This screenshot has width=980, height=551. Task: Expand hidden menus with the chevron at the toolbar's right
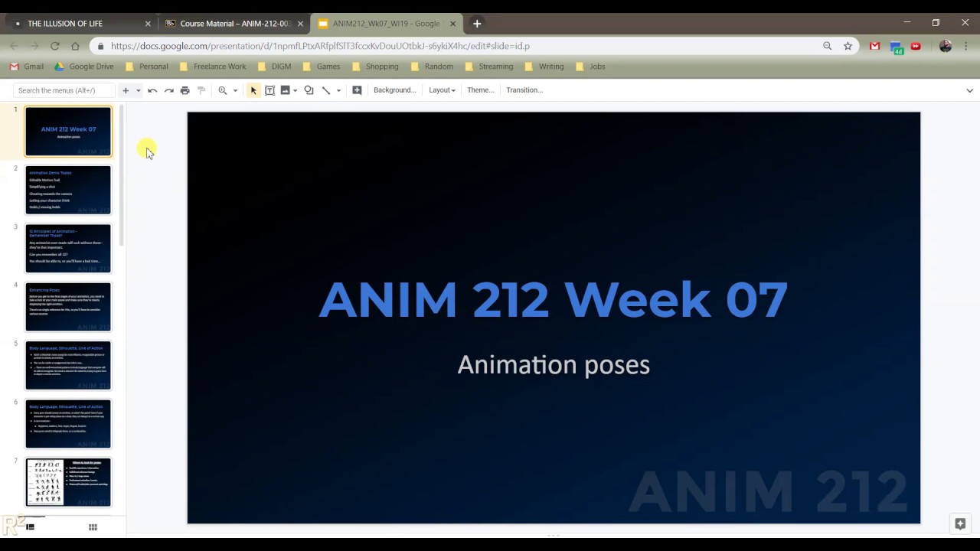click(x=970, y=90)
